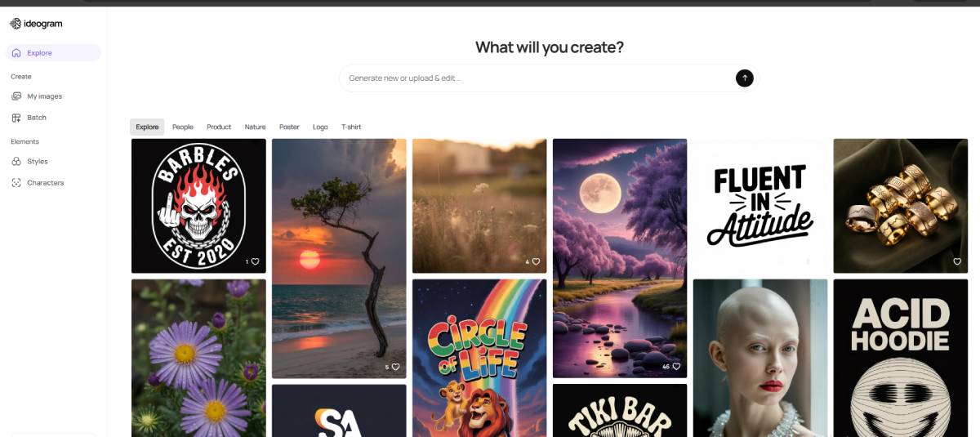980x437 pixels.
Task: Switch to the Product tab
Action: point(219,127)
